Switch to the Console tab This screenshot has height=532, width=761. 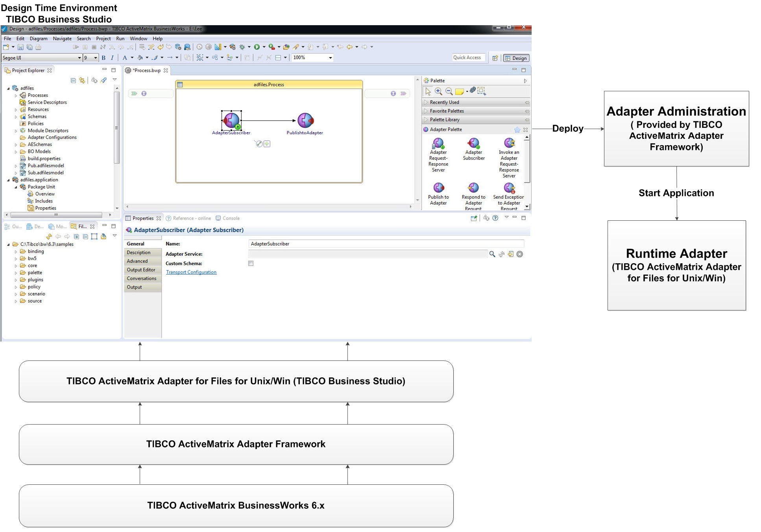(231, 218)
